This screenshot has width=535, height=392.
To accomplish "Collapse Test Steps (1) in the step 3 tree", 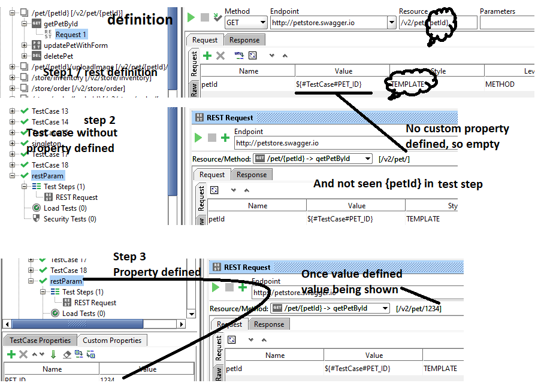I will [43, 291].
